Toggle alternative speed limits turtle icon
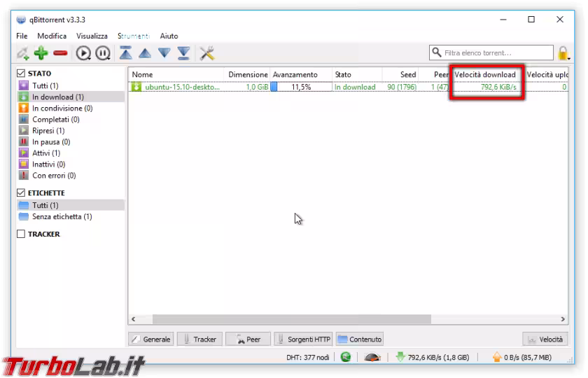Image resolution: width=588 pixels, height=378 pixels. click(372, 358)
